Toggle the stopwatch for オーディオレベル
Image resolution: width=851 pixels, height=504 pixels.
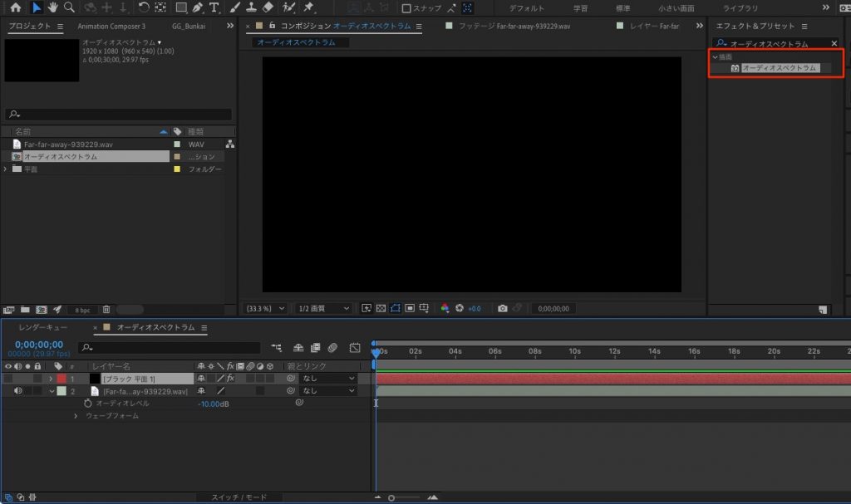point(87,404)
